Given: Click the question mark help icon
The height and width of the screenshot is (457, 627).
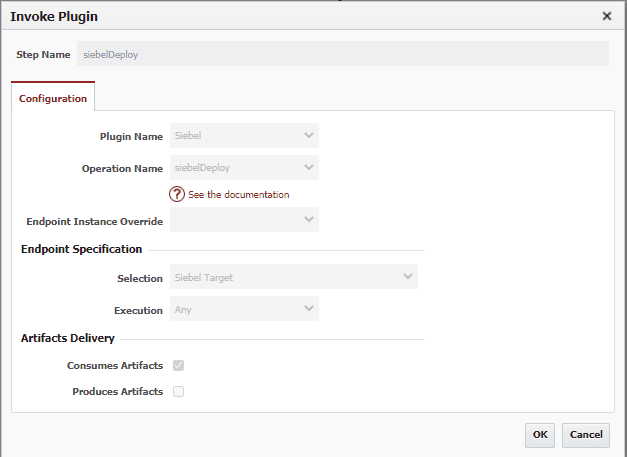Looking at the screenshot, I should (177, 194).
